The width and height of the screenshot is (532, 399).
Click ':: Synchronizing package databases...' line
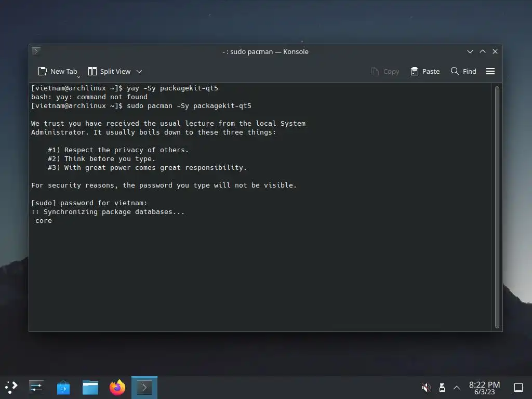(108, 212)
